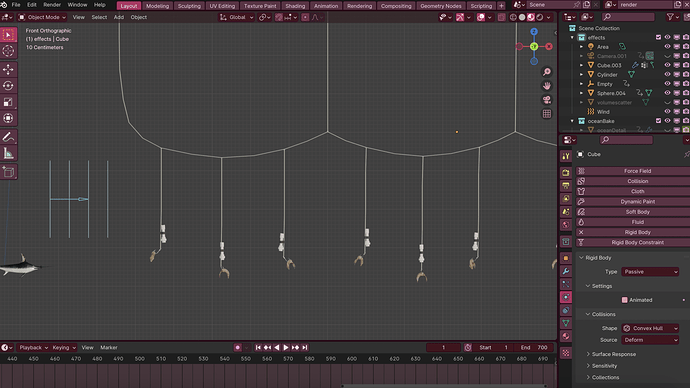
Task: Click the pan view hand icon
Action: (x=547, y=86)
